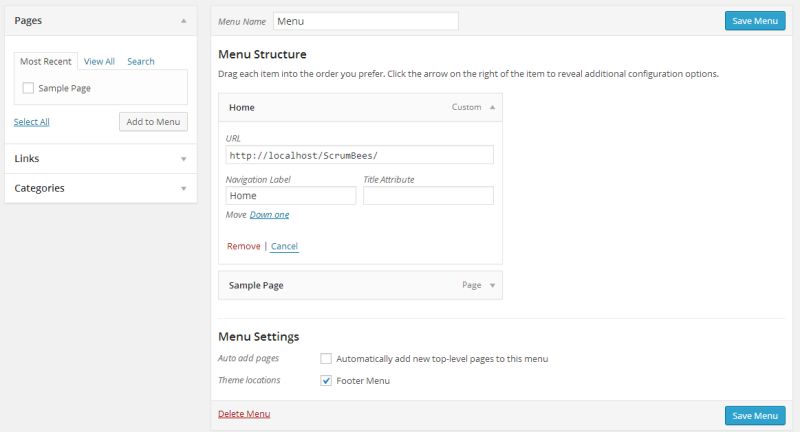Click the Menu Structure heading

coord(262,54)
